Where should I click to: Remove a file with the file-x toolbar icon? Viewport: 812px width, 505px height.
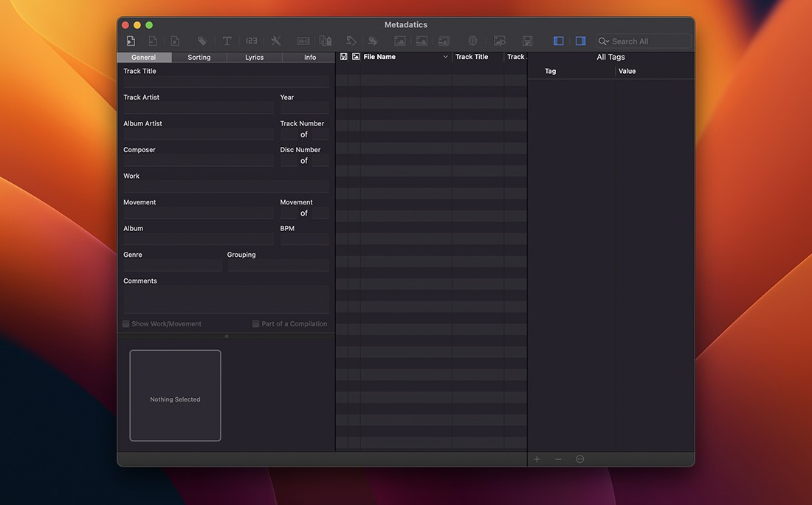tap(177, 41)
